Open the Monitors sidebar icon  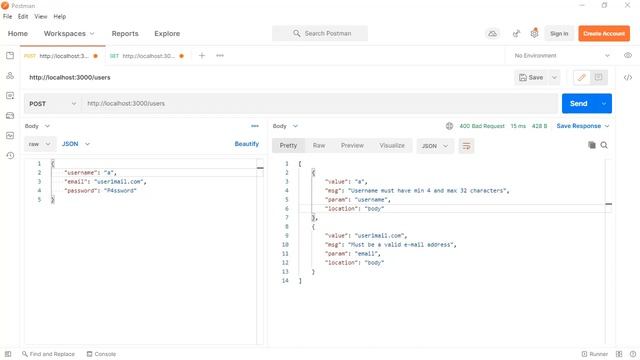point(10,136)
